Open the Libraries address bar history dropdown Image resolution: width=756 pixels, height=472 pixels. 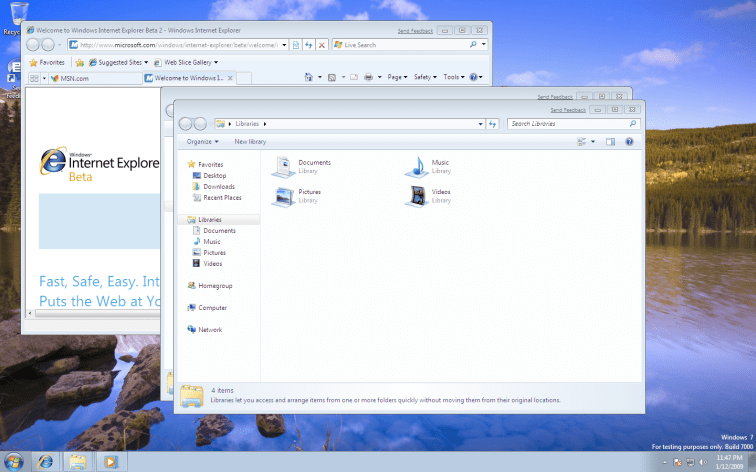[481, 124]
